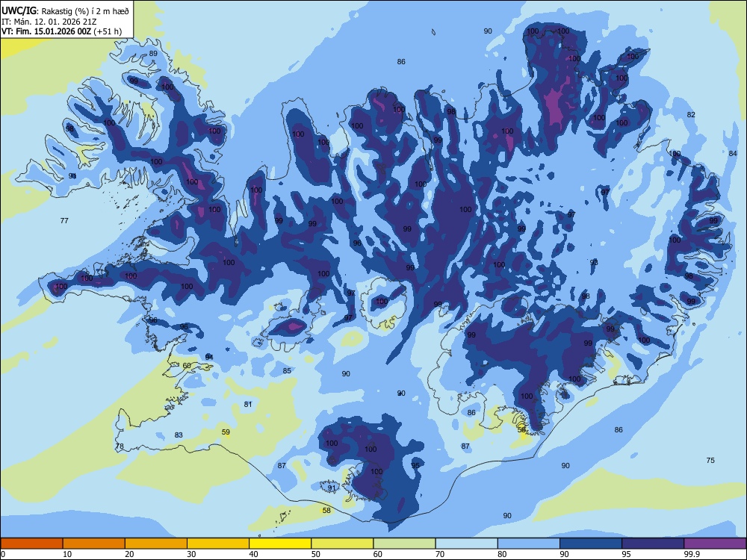Click the purple legend swatch above 99.9
The height and width of the screenshot is (560, 747).
715,544
